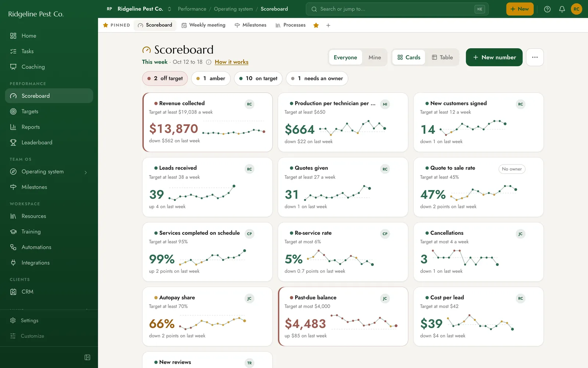Open Targets in the sidebar
This screenshot has height=368, width=588.
pos(49,111)
